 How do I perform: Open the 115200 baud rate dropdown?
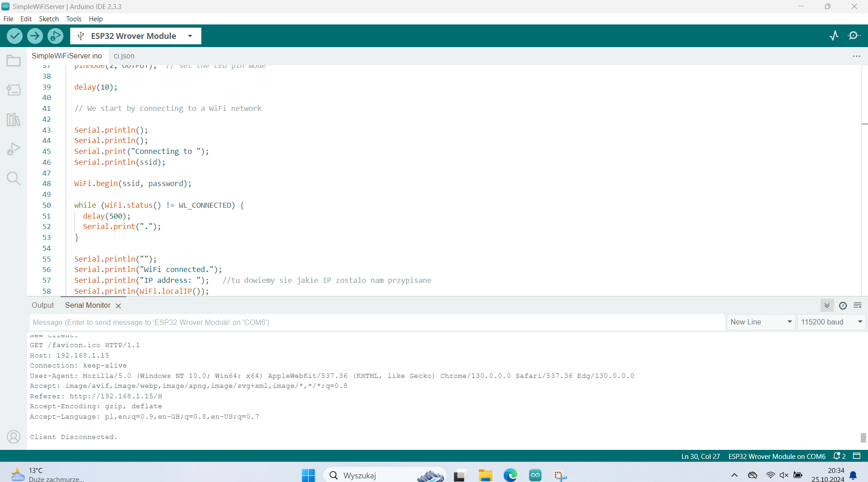pos(832,322)
